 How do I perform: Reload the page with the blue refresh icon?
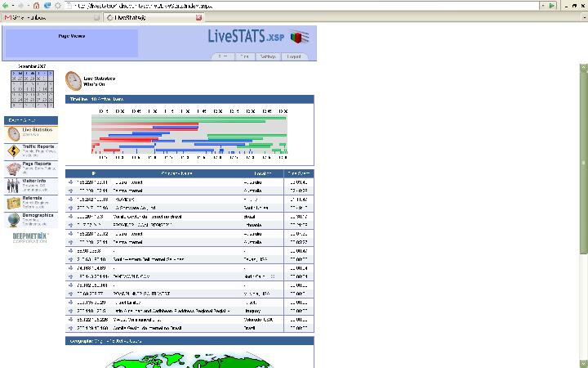click(47, 6)
